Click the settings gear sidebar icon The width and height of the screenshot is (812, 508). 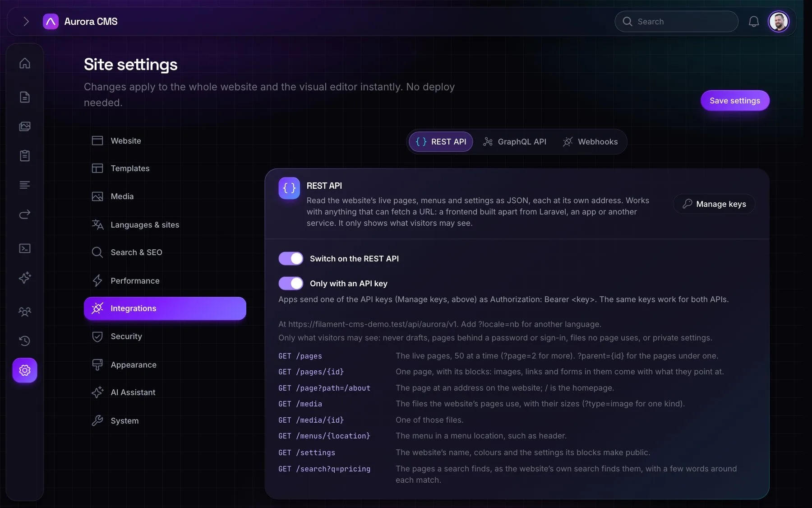(25, 370)
